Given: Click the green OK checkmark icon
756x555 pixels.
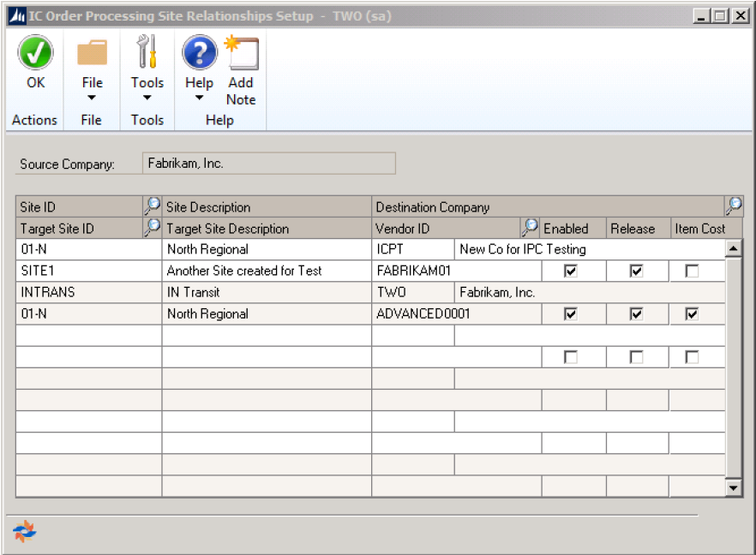Looking at the screenshot, I should [x=35, y=53].
